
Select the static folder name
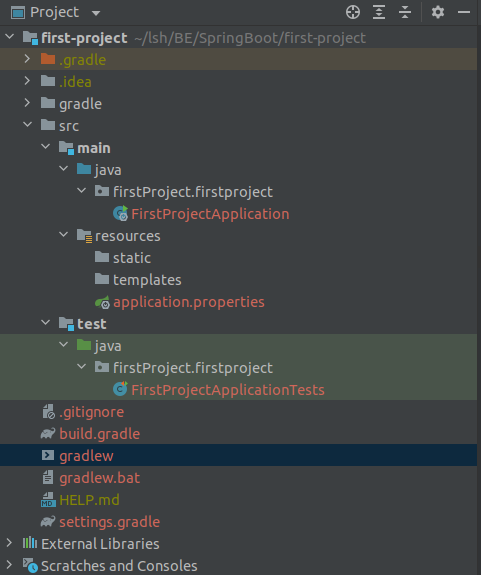click(132, 258)
